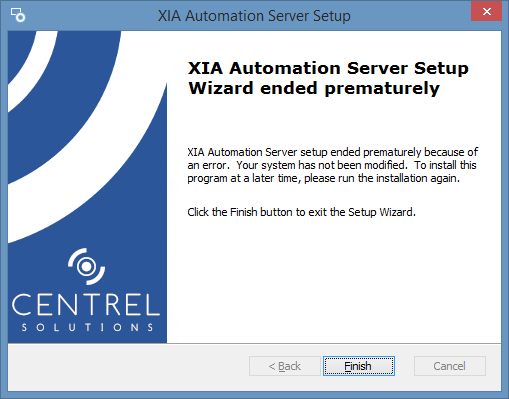Close the XIA Automation Server Setup window
The image size is (509, 399).
(486, 12)
